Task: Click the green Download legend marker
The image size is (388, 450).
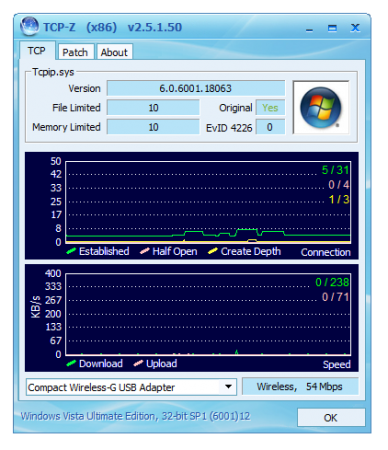Action: 71,364
